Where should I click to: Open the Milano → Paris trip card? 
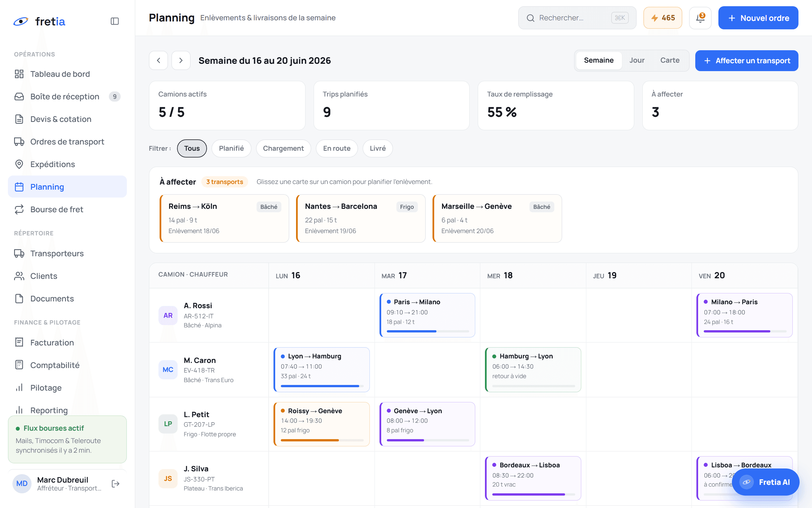coord(745,315)
